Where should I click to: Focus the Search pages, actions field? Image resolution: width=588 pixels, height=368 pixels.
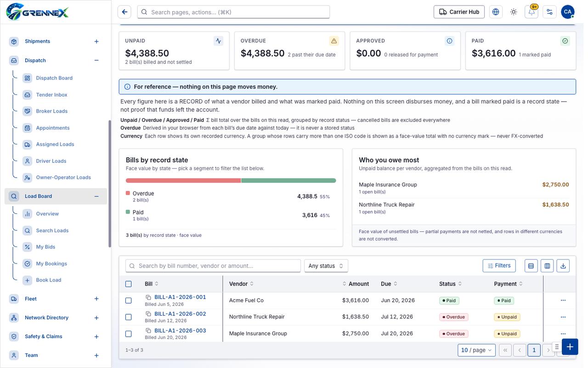click(x=233, y=12)
